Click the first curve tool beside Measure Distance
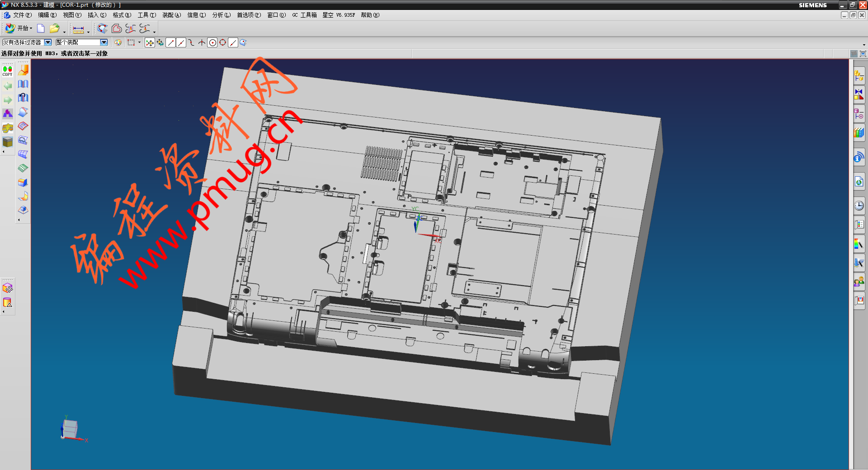The image size is (868, 470). [x=103, y=28]
